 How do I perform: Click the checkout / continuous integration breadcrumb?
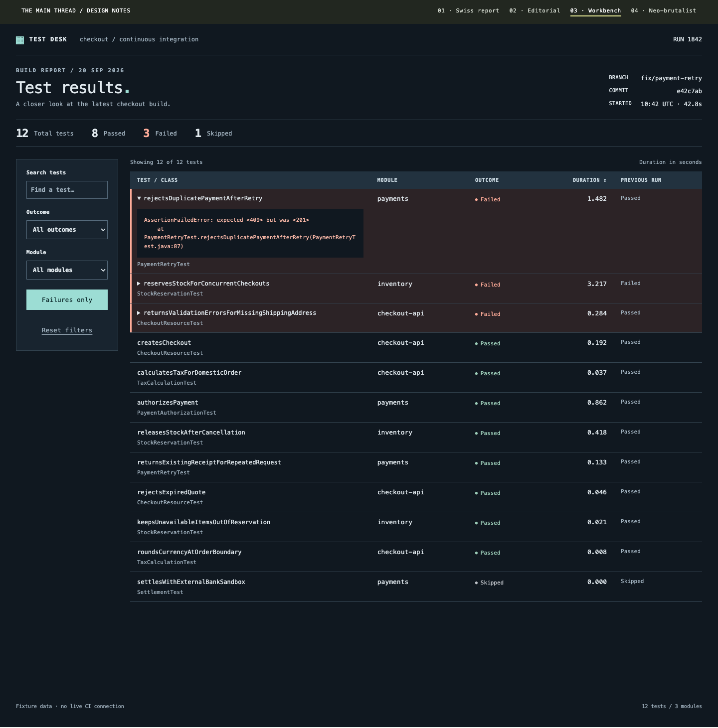[x=139, y=39]
